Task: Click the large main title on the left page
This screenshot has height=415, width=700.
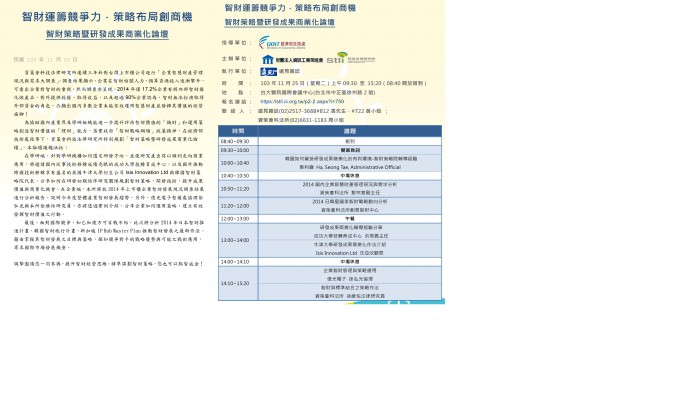Action: [107, 17]
